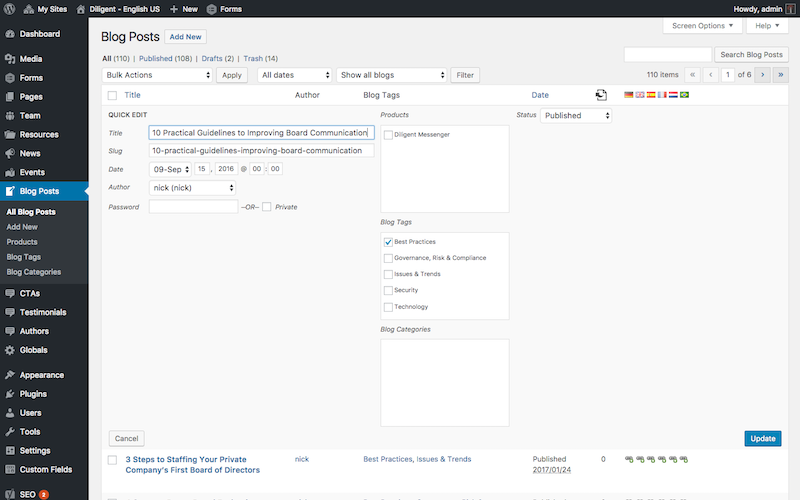Click the New content menu

pos(184,9)
